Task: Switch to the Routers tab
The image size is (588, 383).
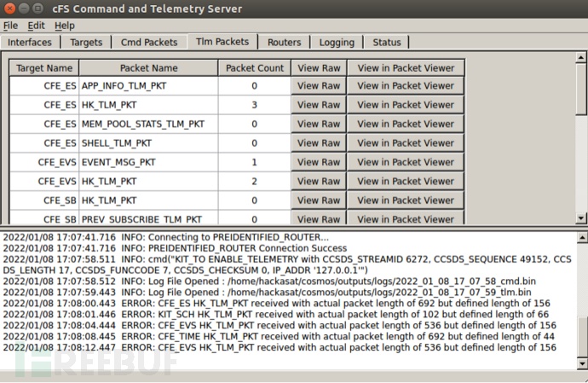Action: click(285, 42)
